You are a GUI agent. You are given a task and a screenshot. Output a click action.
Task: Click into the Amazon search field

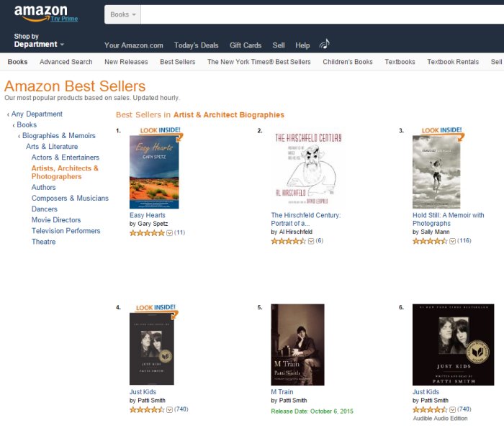pyautogui.click(x=317, y=14)
